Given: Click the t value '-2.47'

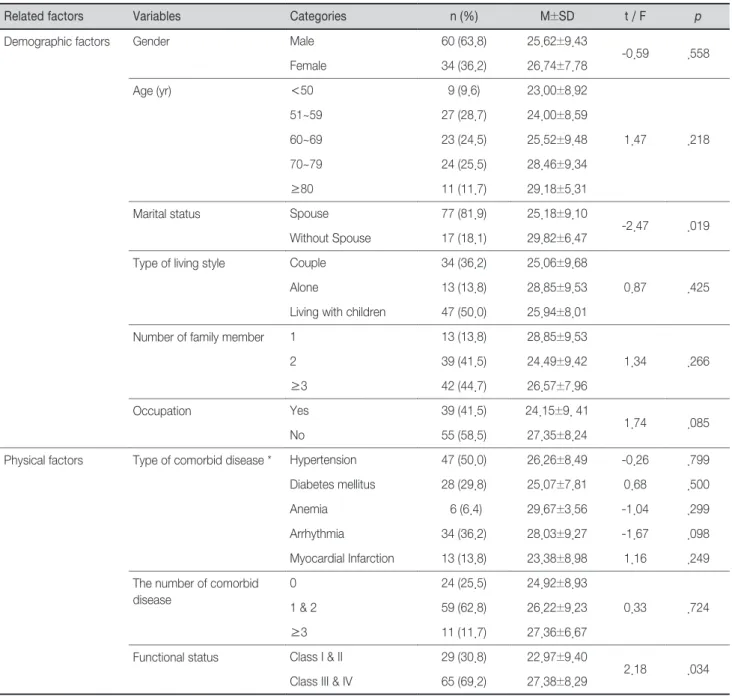Looking at the screenshot, I should [635, 226].
